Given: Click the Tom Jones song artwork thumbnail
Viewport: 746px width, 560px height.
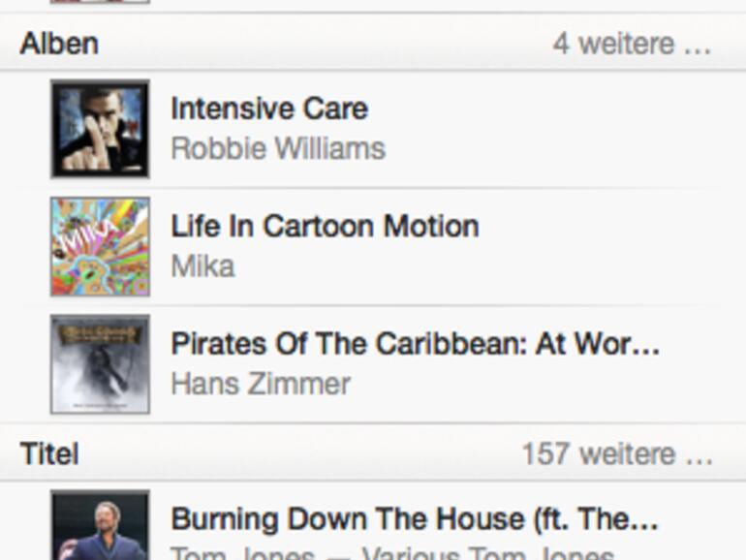Looking at the screenshot, I should click(x=100, y=526).
